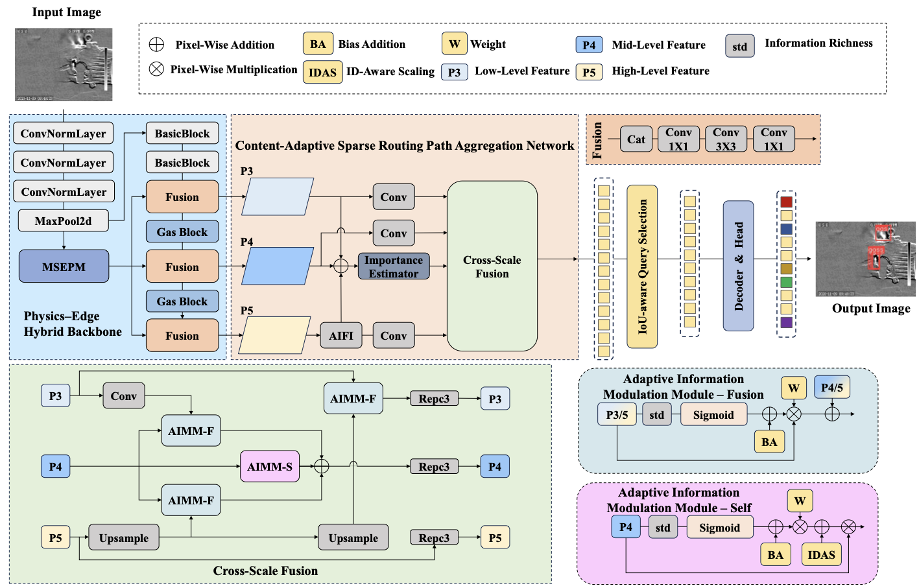The width and height of the screenshot is (919, 588).
Task: Open the Output Image thumbnail
Action: pyautogui.click(x=865, y=259)
